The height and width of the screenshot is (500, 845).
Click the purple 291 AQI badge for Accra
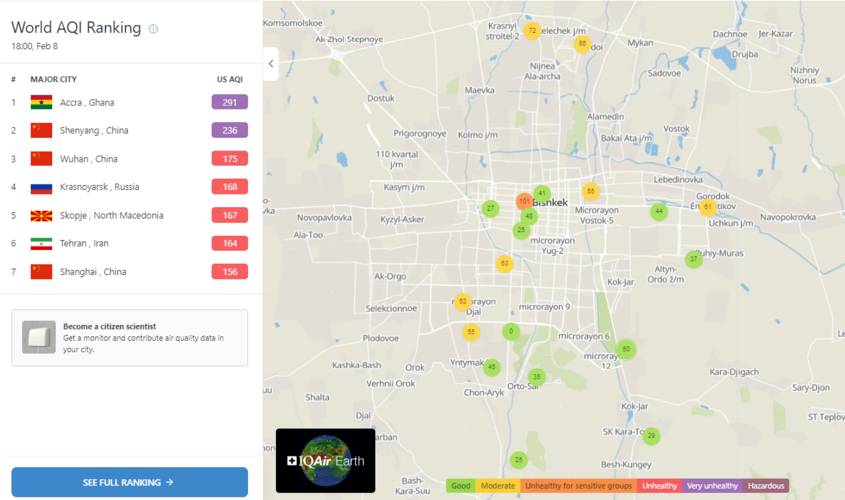pos(229,102)
